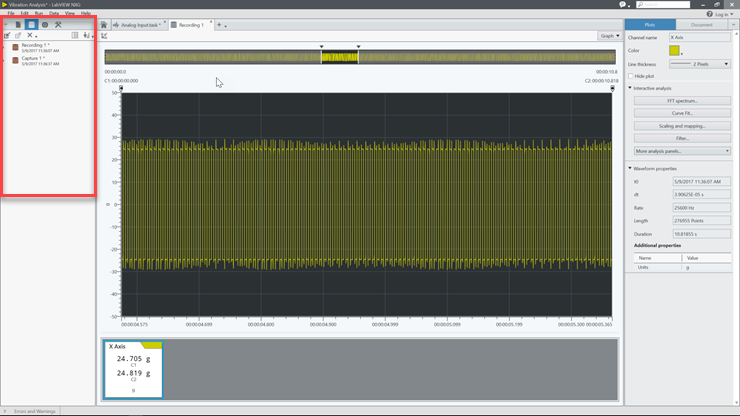This screenshot has width=740, height=416.
Task: Enable the Hide plot checkbox
Action: click(x=631, y=76)
